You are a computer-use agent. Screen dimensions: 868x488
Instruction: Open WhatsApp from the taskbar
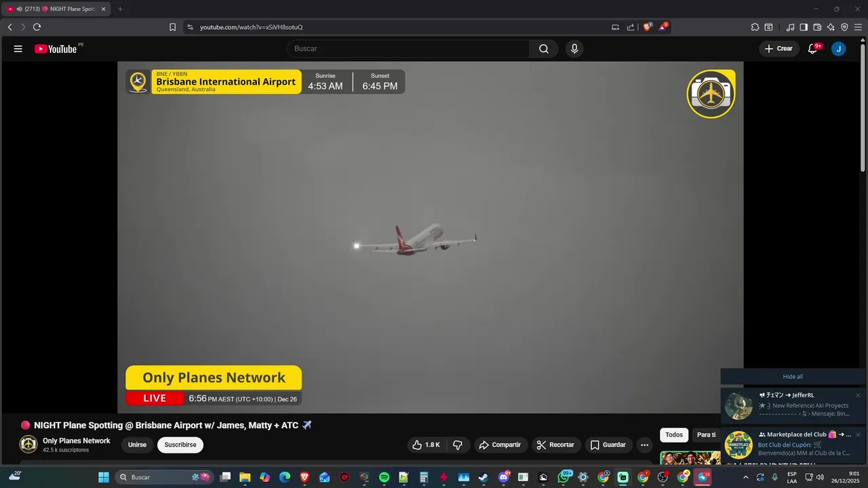pos(564,477)
